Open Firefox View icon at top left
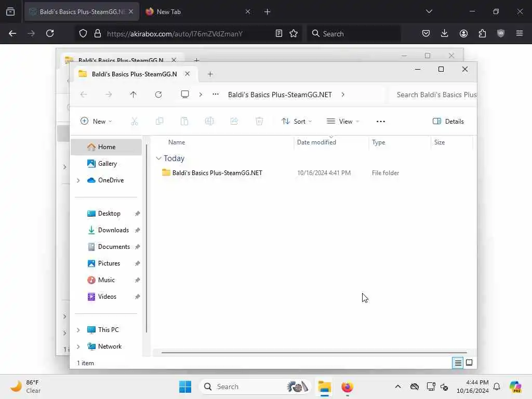The height and width of the screenshot is (399, 532). pyautogui.click(x=10, y=12)
